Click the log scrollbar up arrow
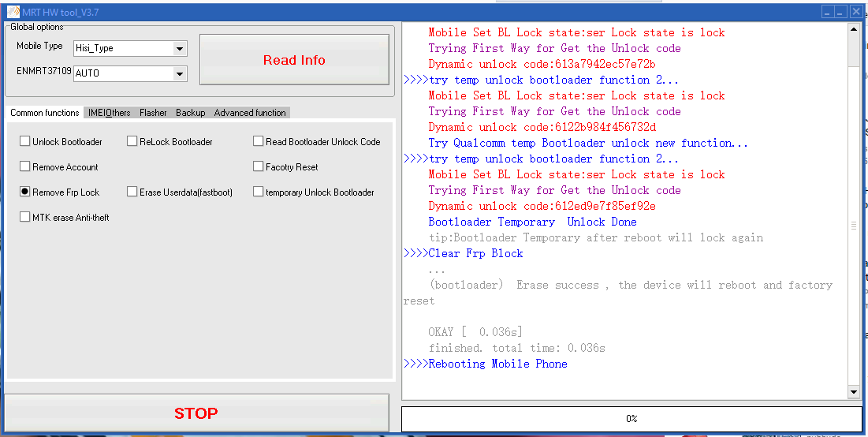 click(x=854, y=29)
